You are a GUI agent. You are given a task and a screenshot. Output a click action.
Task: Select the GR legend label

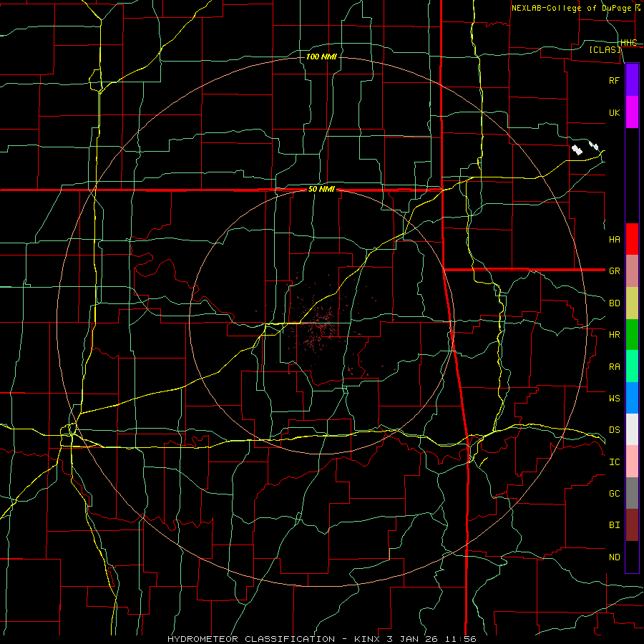click(614, 271)
